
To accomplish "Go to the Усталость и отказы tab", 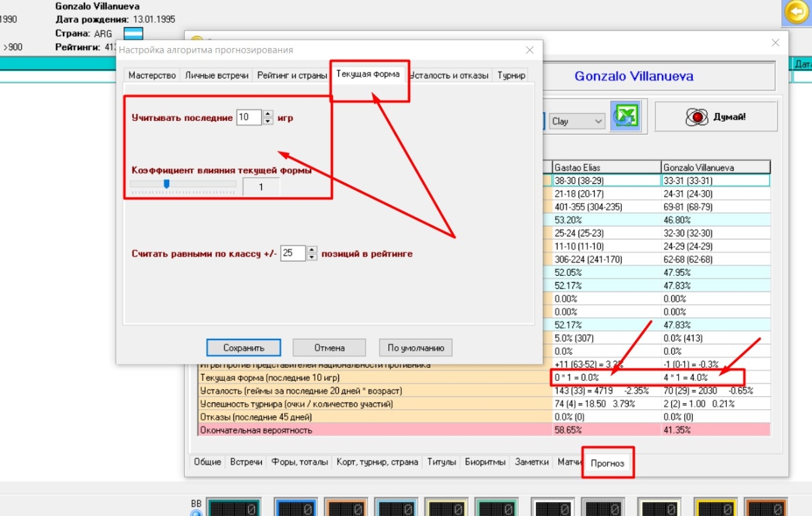I will [x=449, y=75].
